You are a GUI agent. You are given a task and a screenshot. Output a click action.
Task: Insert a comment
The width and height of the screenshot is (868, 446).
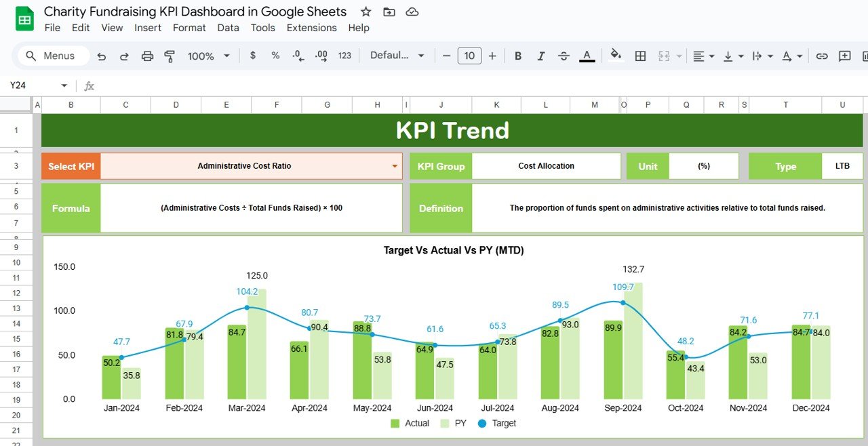click(x=844, y=56)
